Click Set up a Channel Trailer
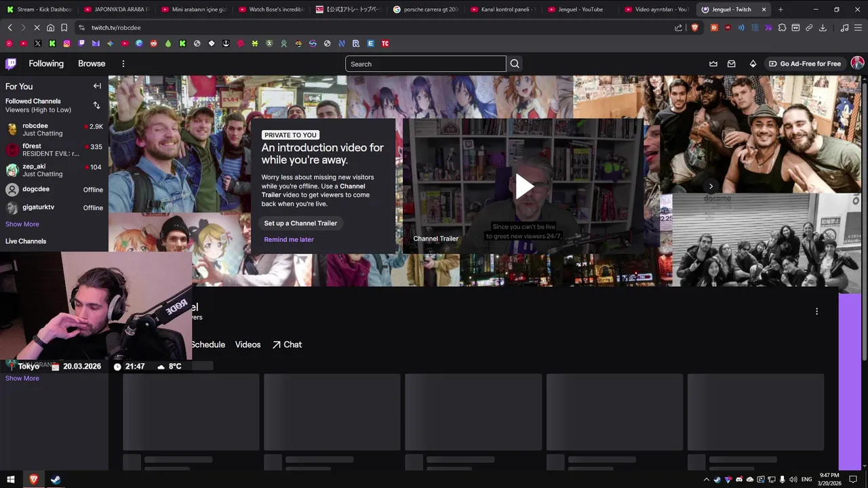This screenshot has width=868, height=488. click(300, 223)
